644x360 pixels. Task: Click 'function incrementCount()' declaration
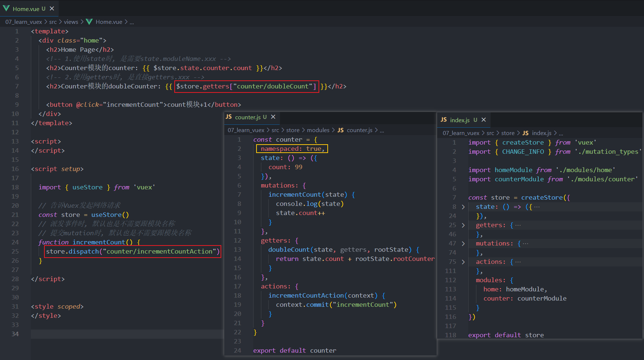[85, 242]
